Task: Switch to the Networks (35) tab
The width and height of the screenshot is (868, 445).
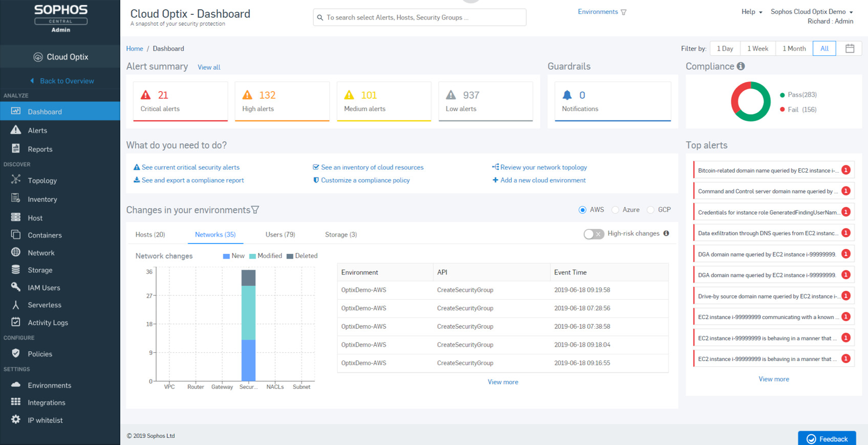Action: [215, 235]
